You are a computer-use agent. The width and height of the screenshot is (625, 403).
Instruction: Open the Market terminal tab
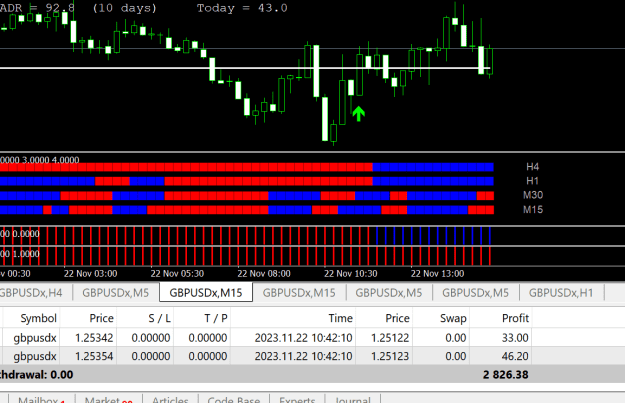click(x=108, y=399)
